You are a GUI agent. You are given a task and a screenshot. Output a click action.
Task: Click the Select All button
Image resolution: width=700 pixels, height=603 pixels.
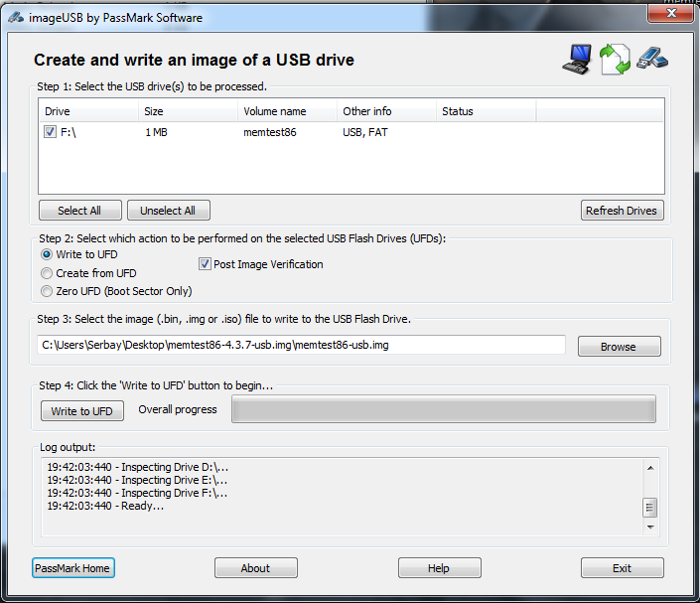point(79,211)
